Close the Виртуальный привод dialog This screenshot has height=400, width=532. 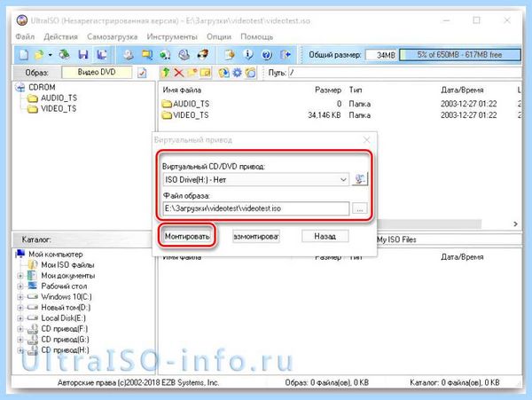pyautogui.click(x=366, y=140)
